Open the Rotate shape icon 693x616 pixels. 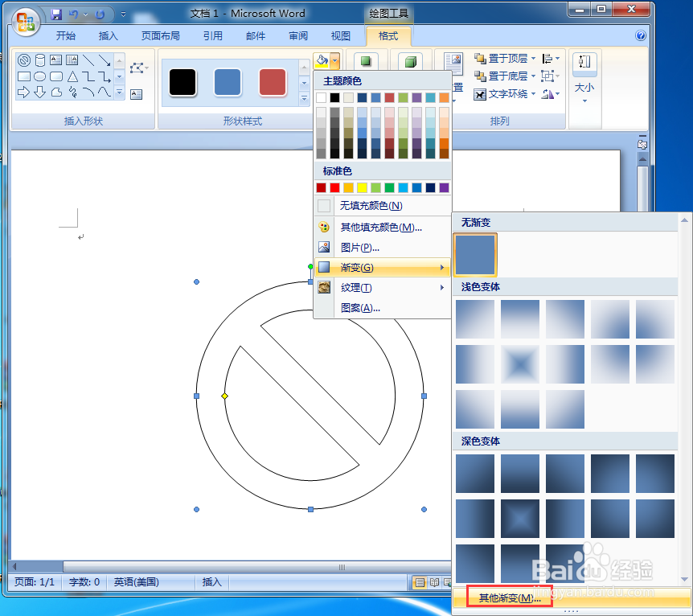coord(550,94)
